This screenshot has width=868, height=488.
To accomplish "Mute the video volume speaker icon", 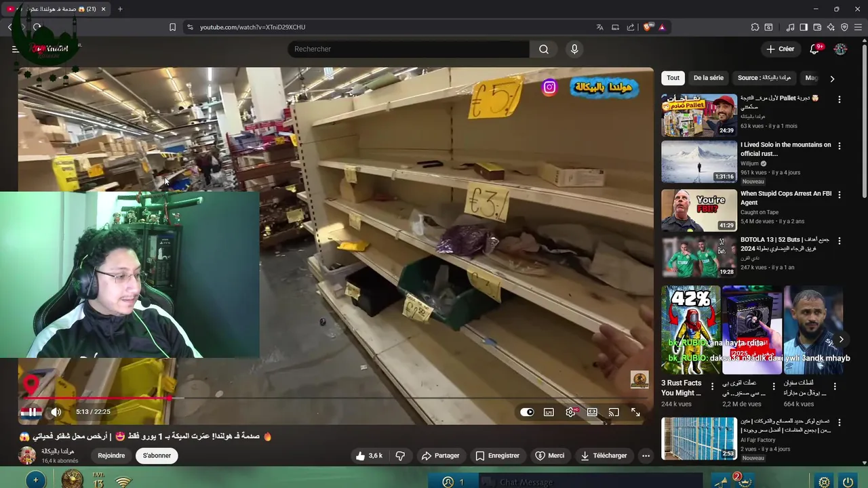I will click(56, 412).
